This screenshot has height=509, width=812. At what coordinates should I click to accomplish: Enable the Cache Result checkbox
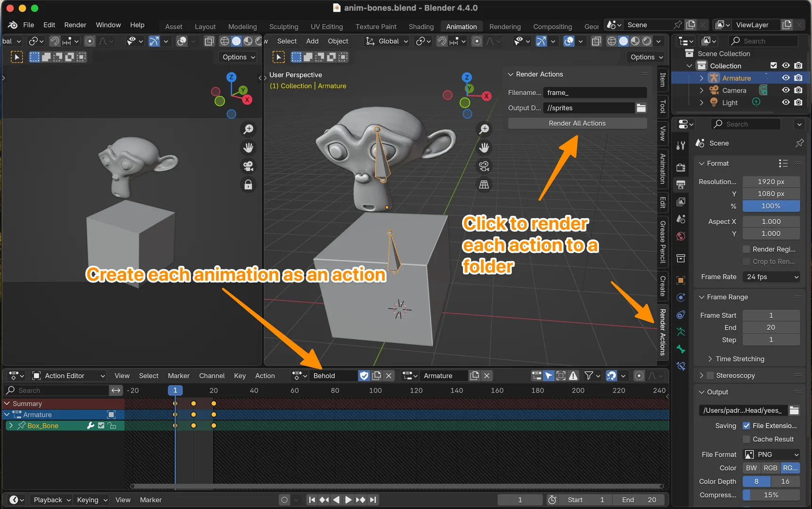[x=746, y=439]
